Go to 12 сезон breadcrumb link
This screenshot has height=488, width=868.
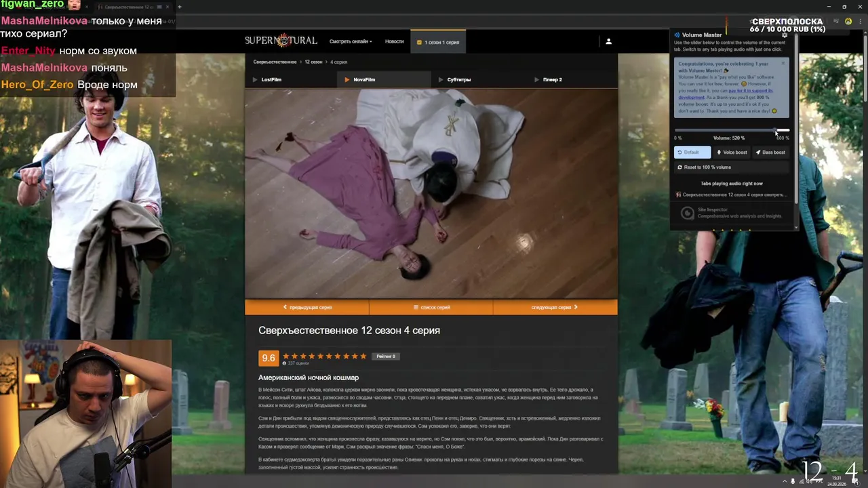point(313,62)
